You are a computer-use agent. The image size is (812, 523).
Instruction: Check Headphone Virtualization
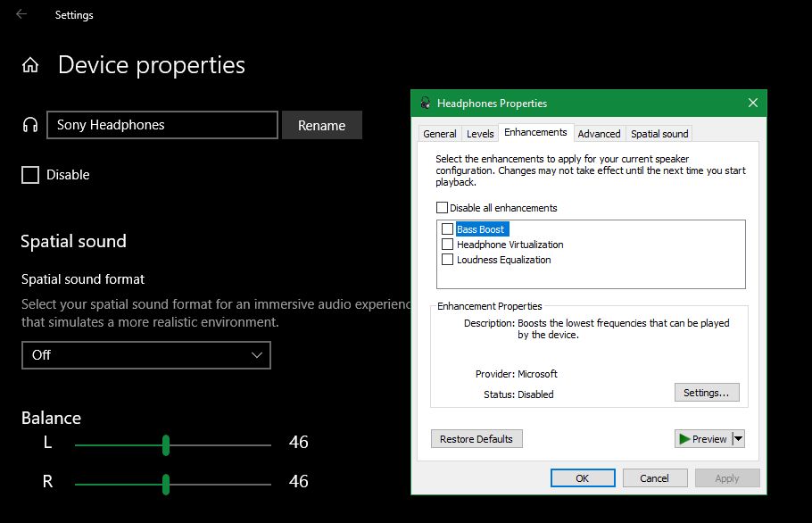click(x=447, y=244)
